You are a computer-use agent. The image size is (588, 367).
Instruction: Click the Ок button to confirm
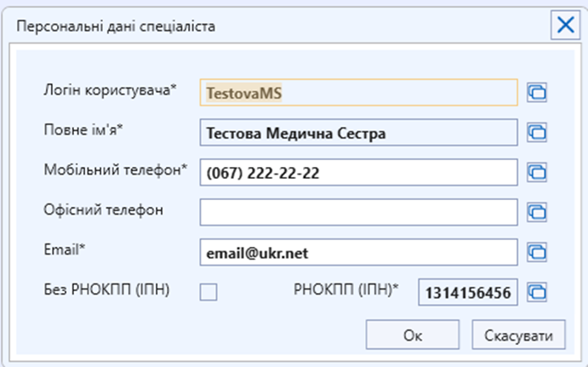(x=413, y=335)
